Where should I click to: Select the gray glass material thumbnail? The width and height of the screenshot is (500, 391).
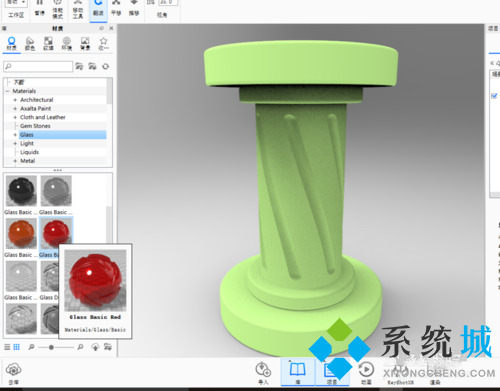click(x=56, y=191)
